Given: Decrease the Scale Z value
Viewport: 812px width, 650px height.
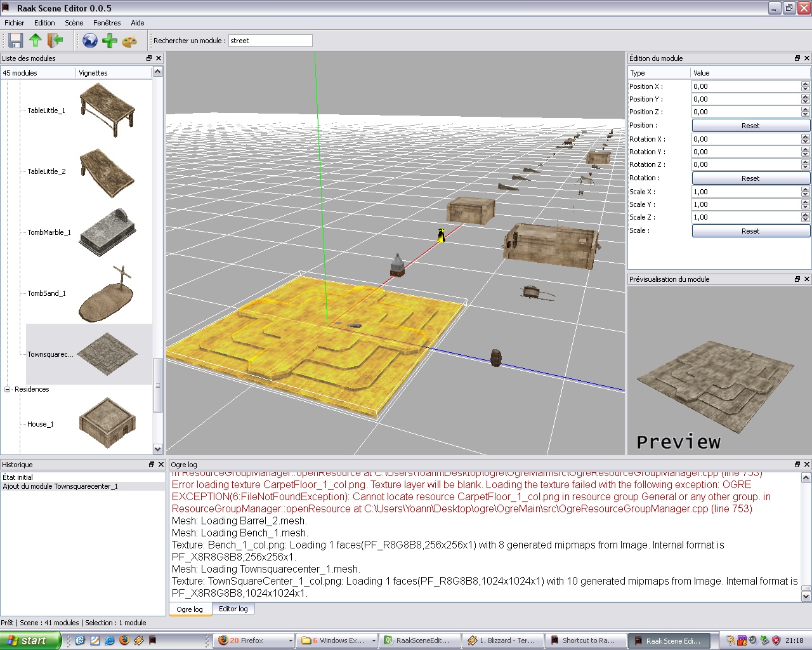Looking at the screenshot, I should [805, 220].
